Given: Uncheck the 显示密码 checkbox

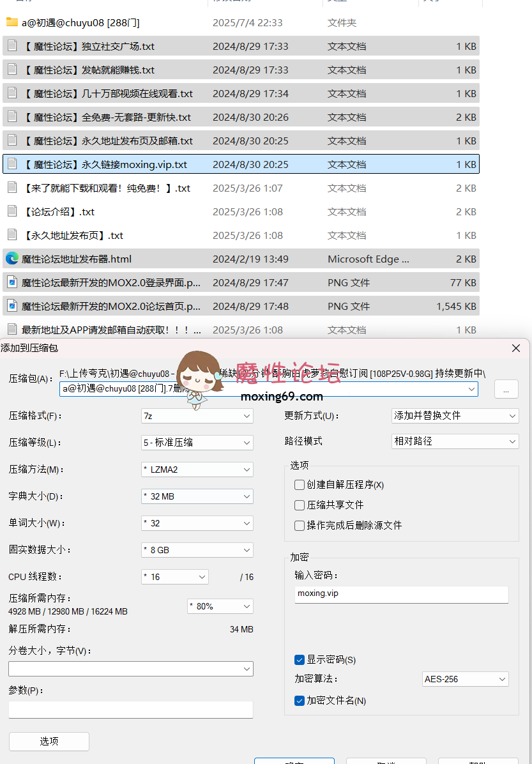Looking at the screenshot, I should [x=300, y=660].
